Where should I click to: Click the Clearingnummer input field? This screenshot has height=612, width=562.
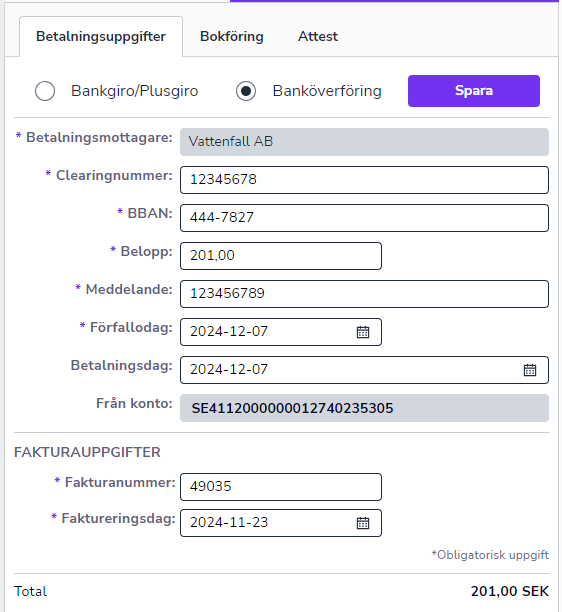click(x=364, y=180)
